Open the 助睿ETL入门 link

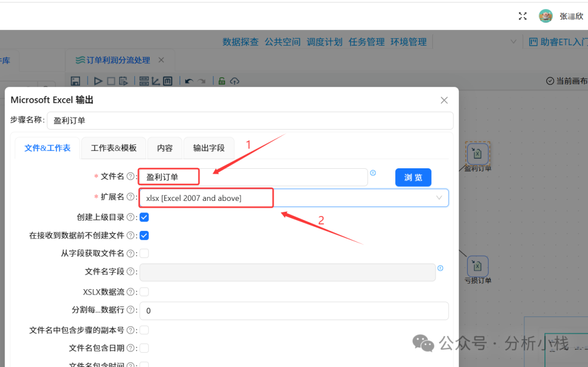pyautogui.click(x=563, y=42)
